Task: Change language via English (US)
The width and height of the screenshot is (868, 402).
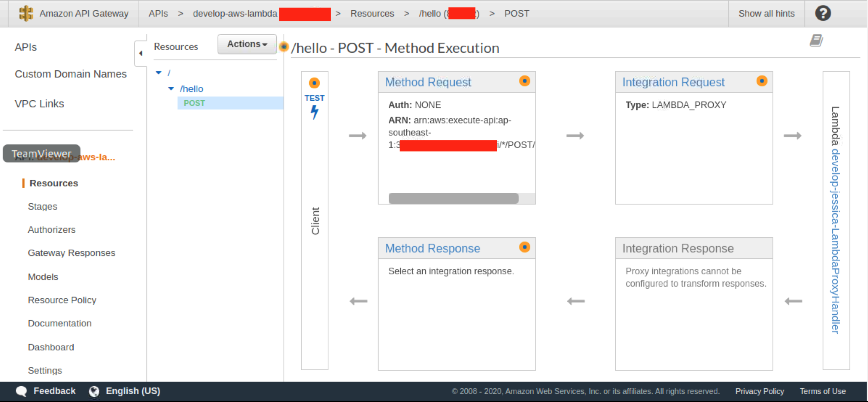Action: [x=133, y=391]
